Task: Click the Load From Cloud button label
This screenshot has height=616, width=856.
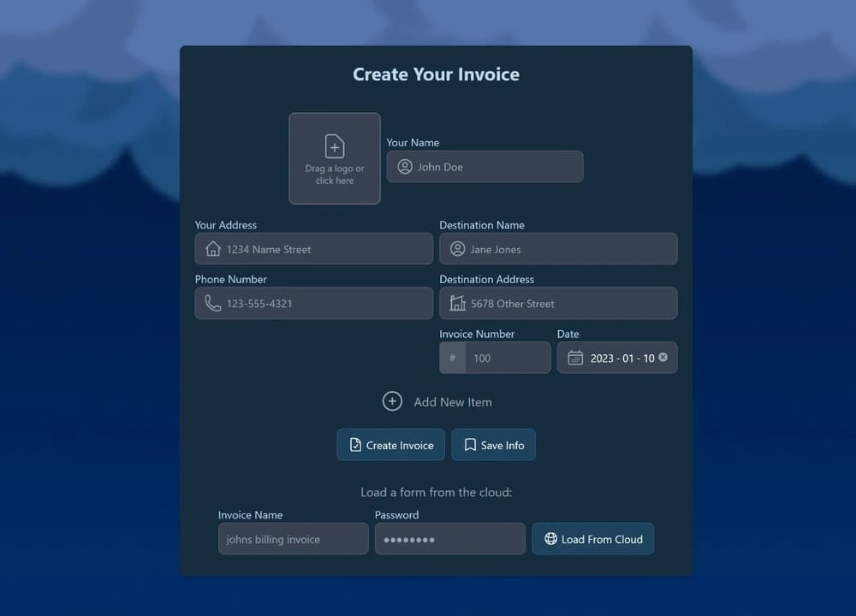Action: (602, 540)
